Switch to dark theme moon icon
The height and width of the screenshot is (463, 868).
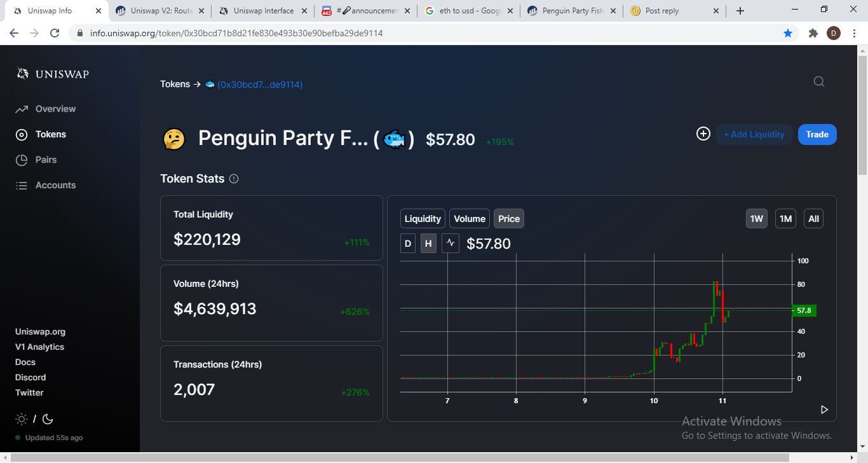pos(48,419)
